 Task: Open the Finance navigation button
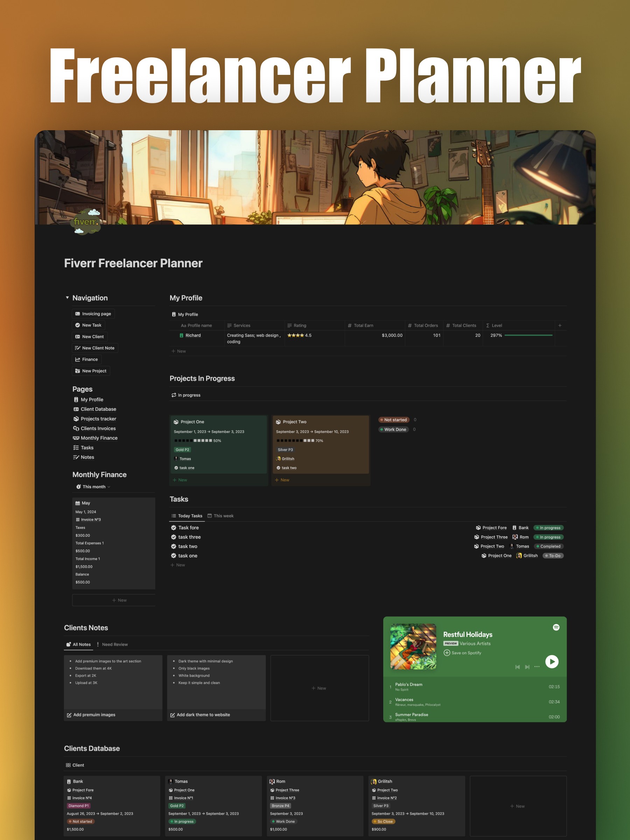pos(86,359)
